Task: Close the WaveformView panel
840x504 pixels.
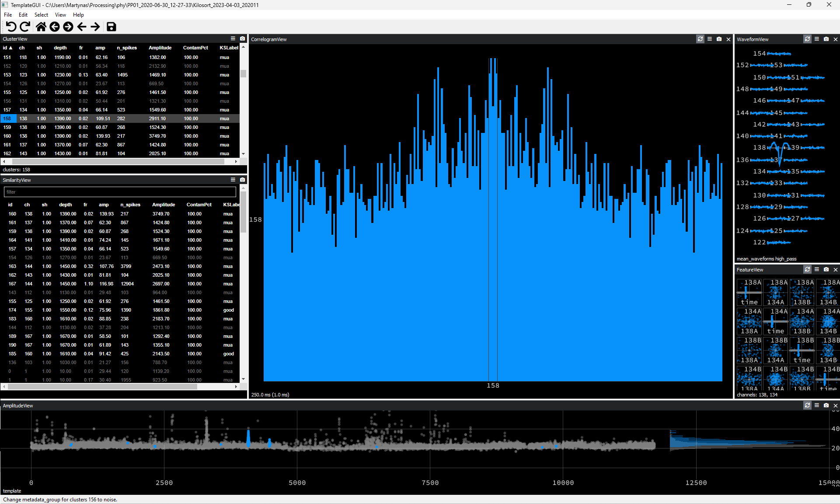Action: pyautogui.click(x=836, y=39)
